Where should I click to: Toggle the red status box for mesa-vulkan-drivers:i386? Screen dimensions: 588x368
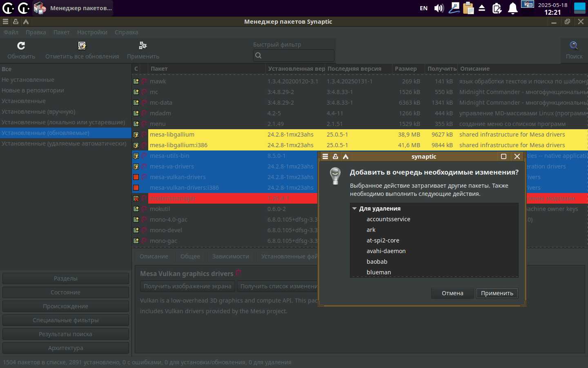pos(136,188)
